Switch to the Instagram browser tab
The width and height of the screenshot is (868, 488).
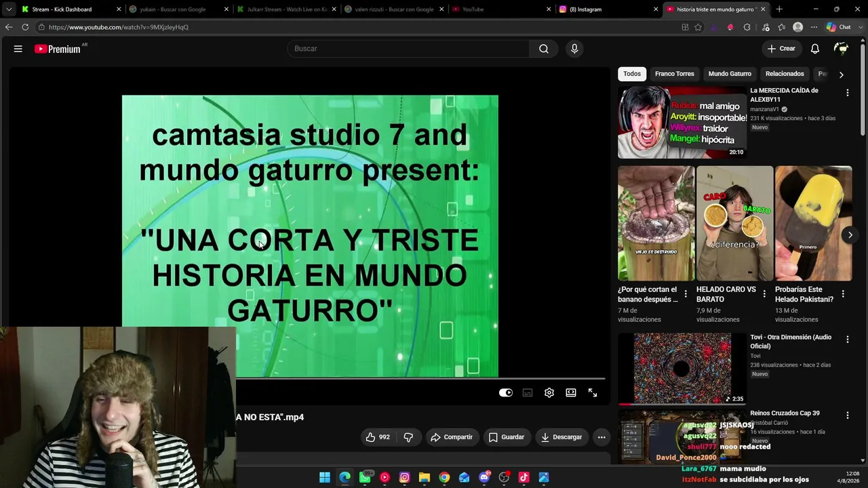(608, 9)
